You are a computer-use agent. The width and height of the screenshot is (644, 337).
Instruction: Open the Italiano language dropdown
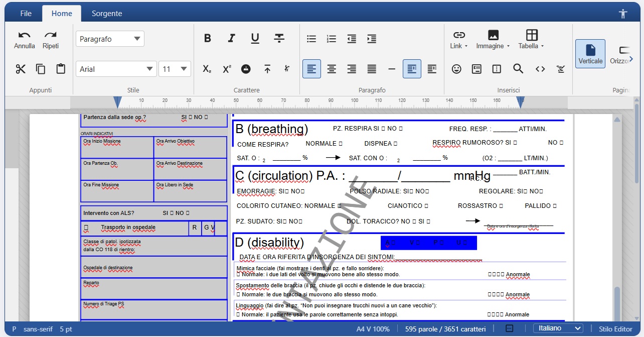[x=558, y=328]
